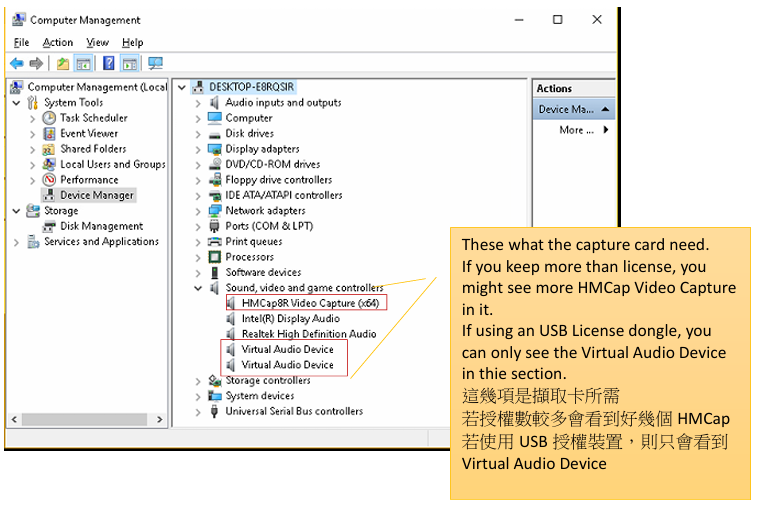Expand the Services and Applications node

pos(16,242)
